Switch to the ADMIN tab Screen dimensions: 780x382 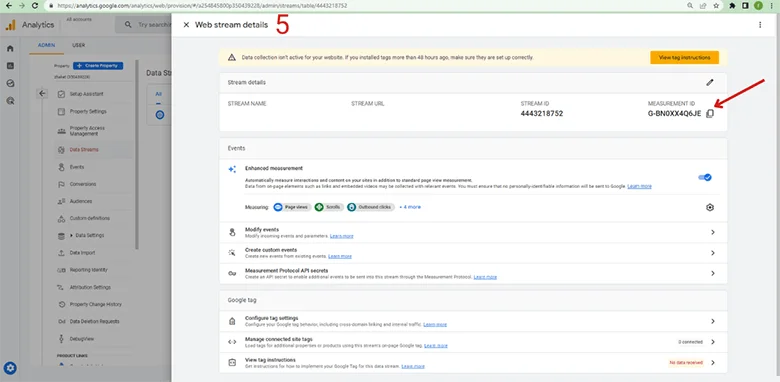coord(47,45)
